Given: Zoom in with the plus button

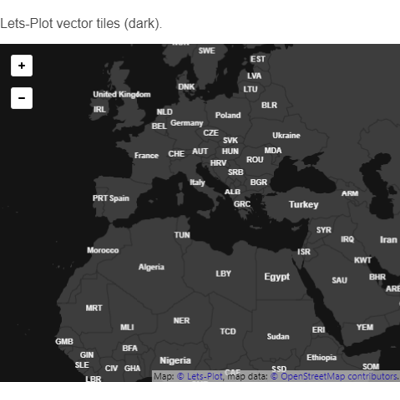Looking at the screenshot, I should (x=22, y=66).
